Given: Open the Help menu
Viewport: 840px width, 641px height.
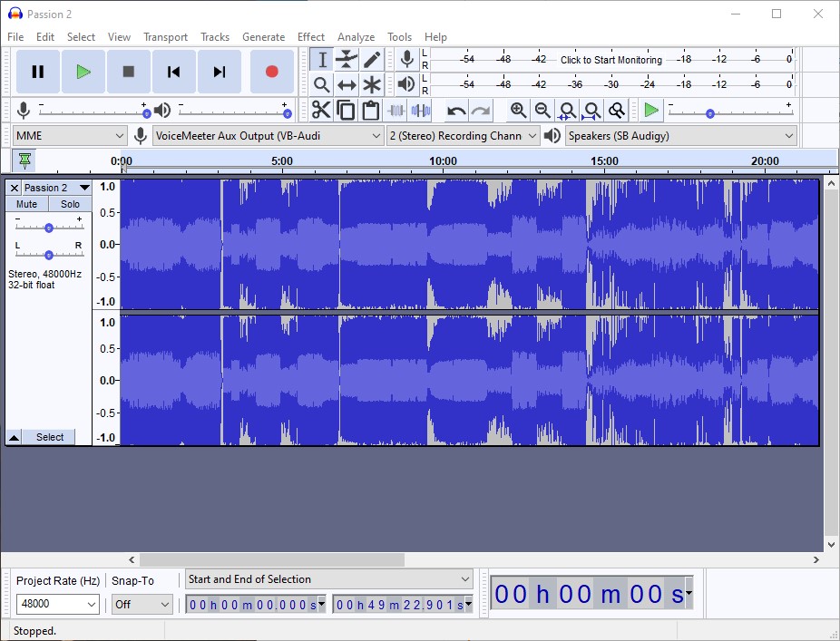Looking at the screenshot, I should [x=435, y=37].
